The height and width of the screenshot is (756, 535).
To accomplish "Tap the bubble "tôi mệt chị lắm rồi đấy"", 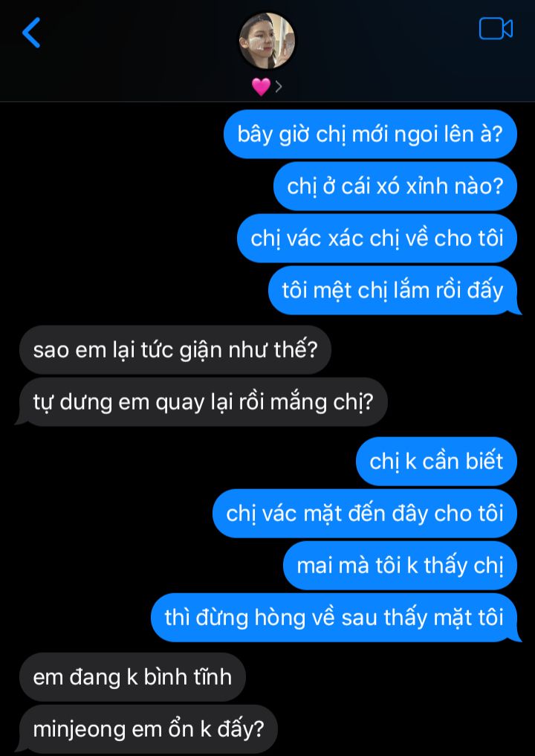I will pos(393,290).
